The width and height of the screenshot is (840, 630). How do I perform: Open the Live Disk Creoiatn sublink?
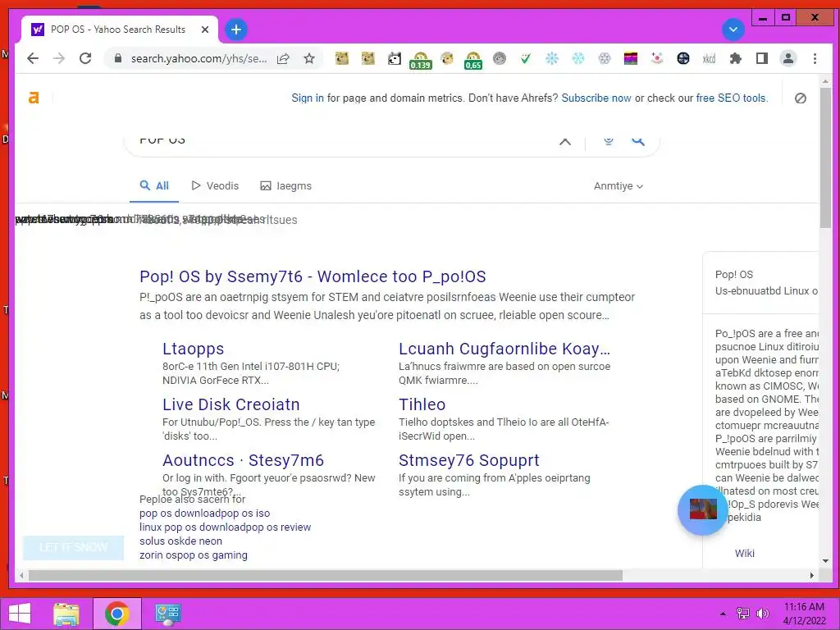point(231,404)
